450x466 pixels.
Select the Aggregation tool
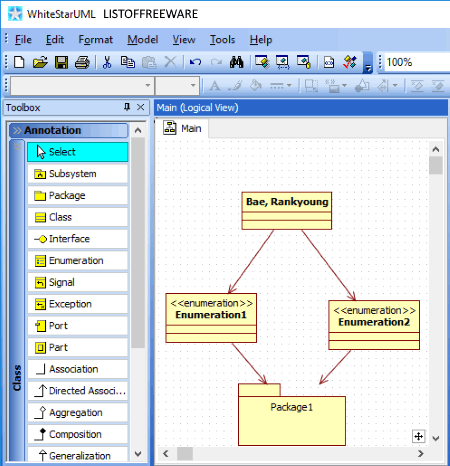click(x=78, y=412)
